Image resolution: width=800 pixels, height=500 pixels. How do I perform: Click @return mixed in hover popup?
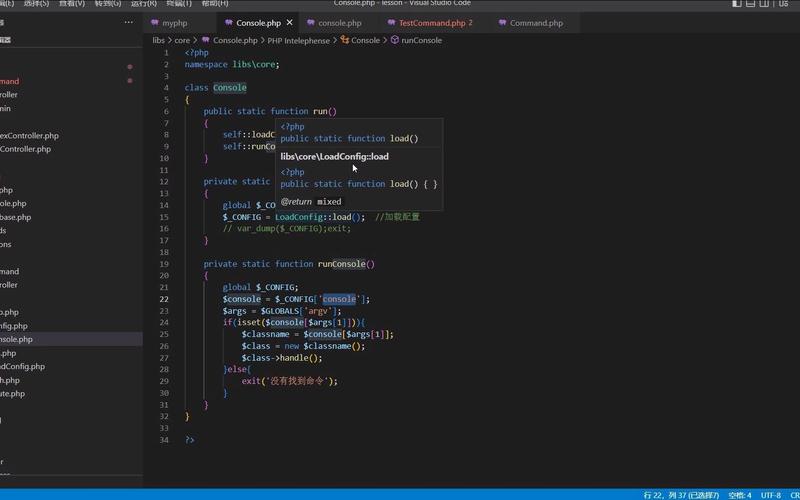pyautogui.click(x=311, y=202)
